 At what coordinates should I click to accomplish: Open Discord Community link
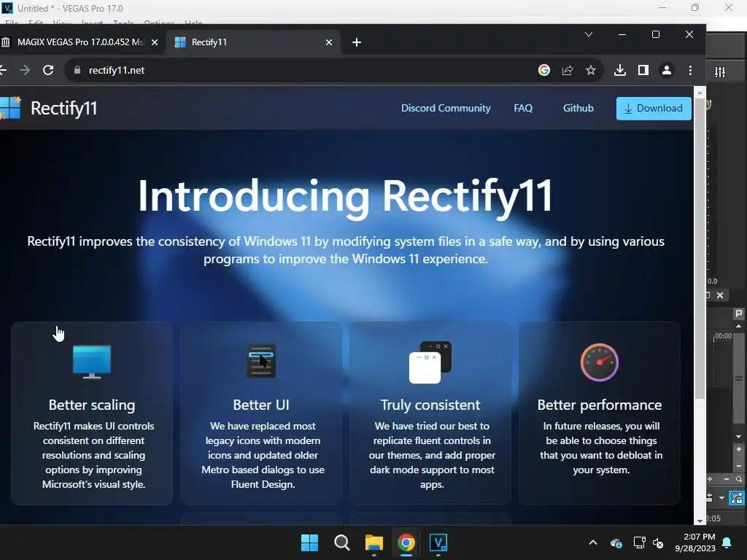tap(446, 108)
